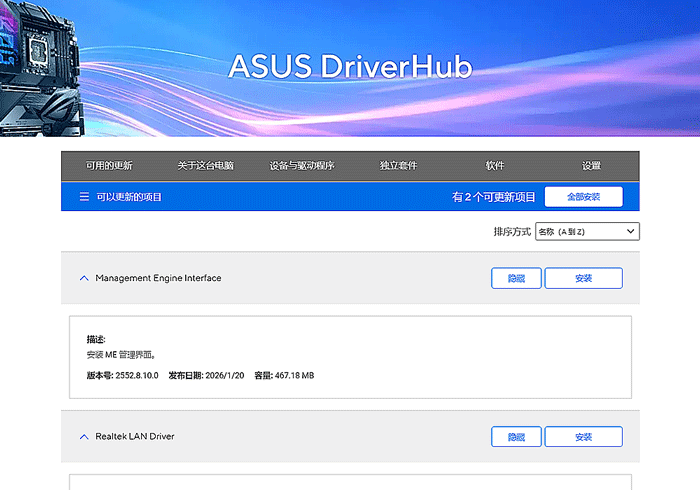Click the 发布日期 2026/1/20 text
The image size is (700, 490).
tap(206, 375)
